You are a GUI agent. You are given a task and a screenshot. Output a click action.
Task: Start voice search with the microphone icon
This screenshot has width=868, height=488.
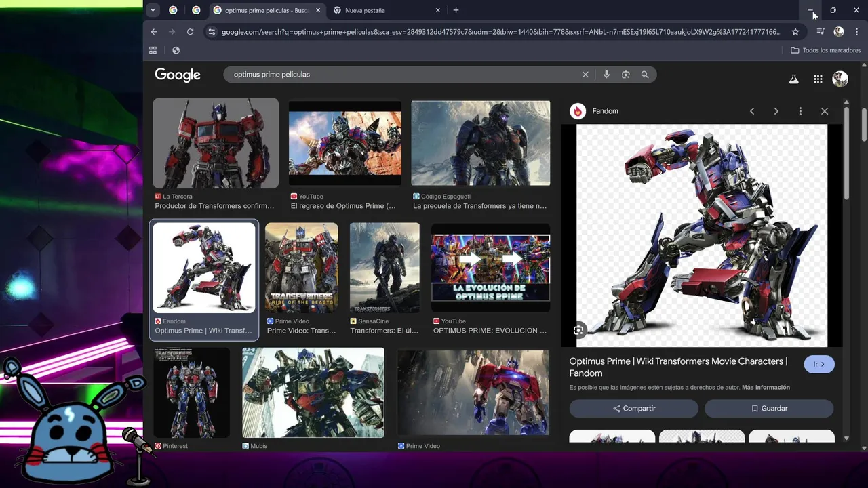point(606,75)
